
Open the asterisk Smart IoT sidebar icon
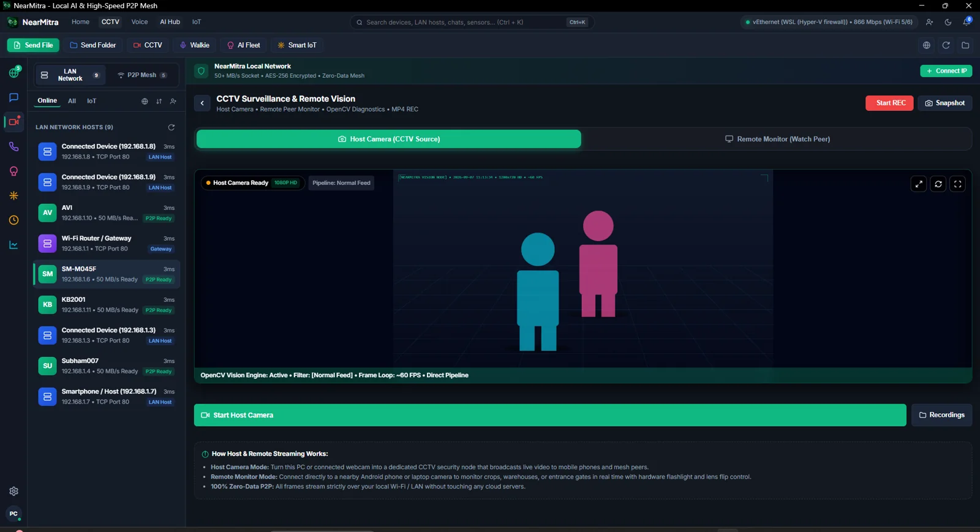click(x=13, y=196)
